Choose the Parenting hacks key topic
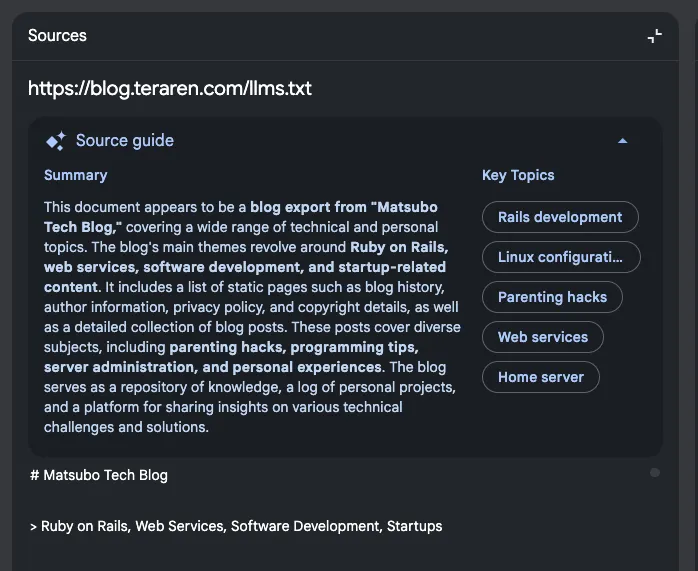Screen dimensions: 698x571 tap(552, 297)
